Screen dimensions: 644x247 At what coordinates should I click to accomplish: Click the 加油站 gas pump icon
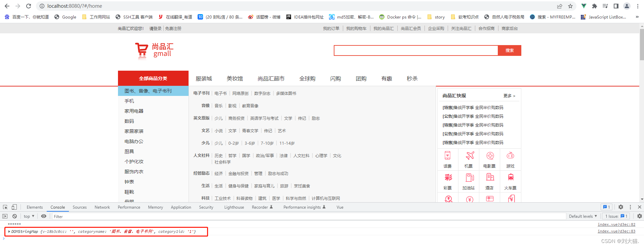(470, 177)
